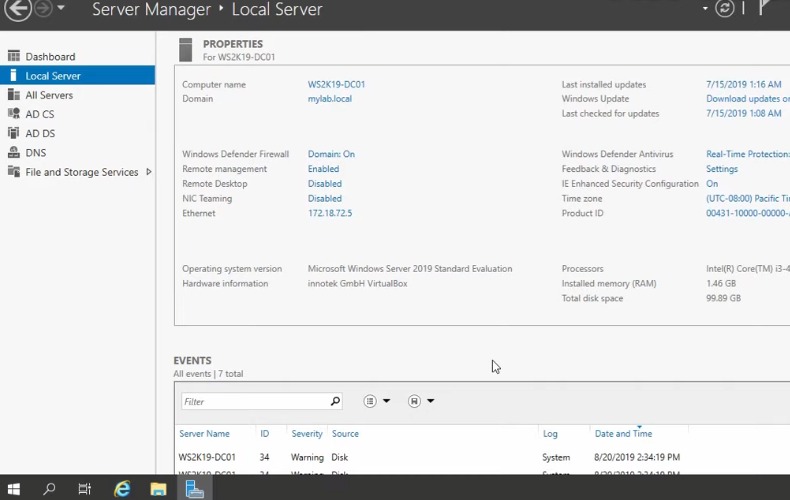Image resolution: width=790 pixels, height=500 pixels.
Task: Open Task View on the taskbar
Action: pyautogui.click(x=85, y=489)
